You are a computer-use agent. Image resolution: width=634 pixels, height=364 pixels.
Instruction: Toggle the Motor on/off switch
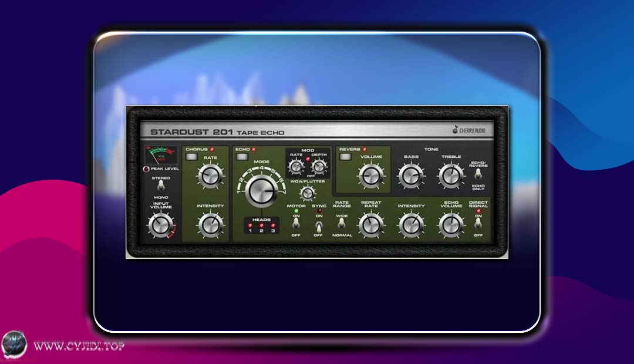click(x=296, y=224)
